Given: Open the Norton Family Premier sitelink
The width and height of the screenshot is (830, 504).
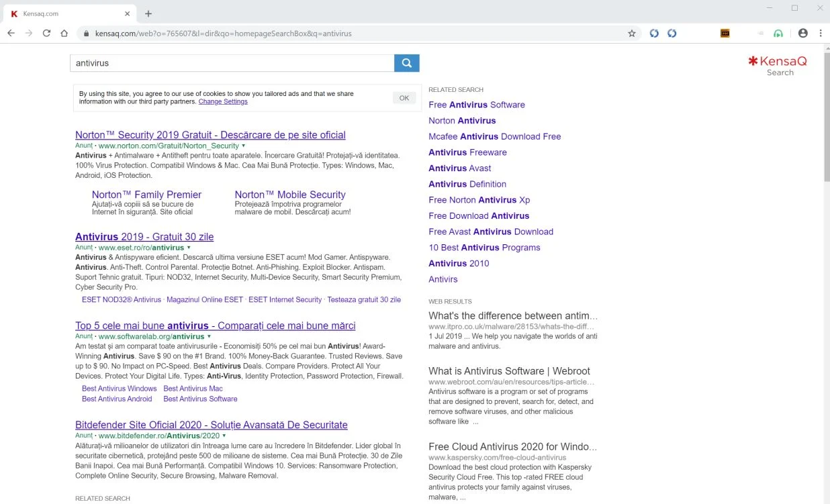Looking at the screenshot, I should pos(146,195).
